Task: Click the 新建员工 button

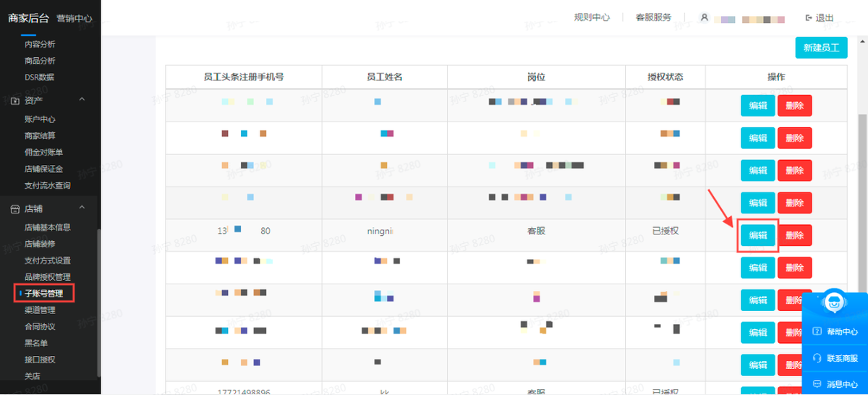Action: [821, 49]
